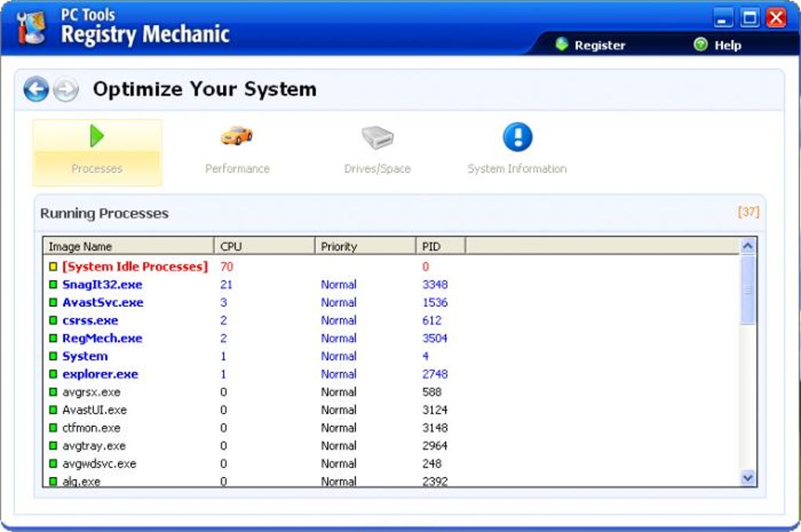Image resolution: width=801 pixels, height=532 pixels.
Task: Select the avgrsx.exe process
Action: coord(391,392)
